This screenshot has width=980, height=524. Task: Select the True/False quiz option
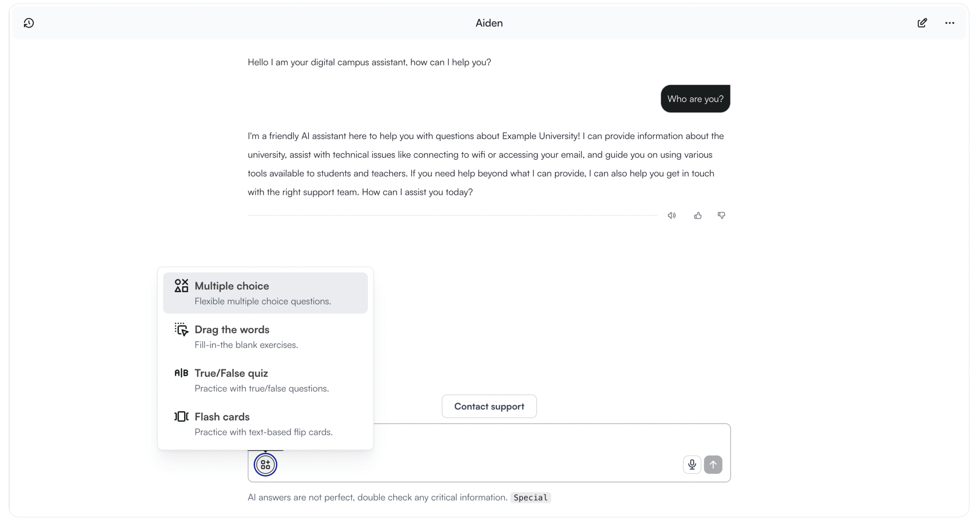[265, 380]
